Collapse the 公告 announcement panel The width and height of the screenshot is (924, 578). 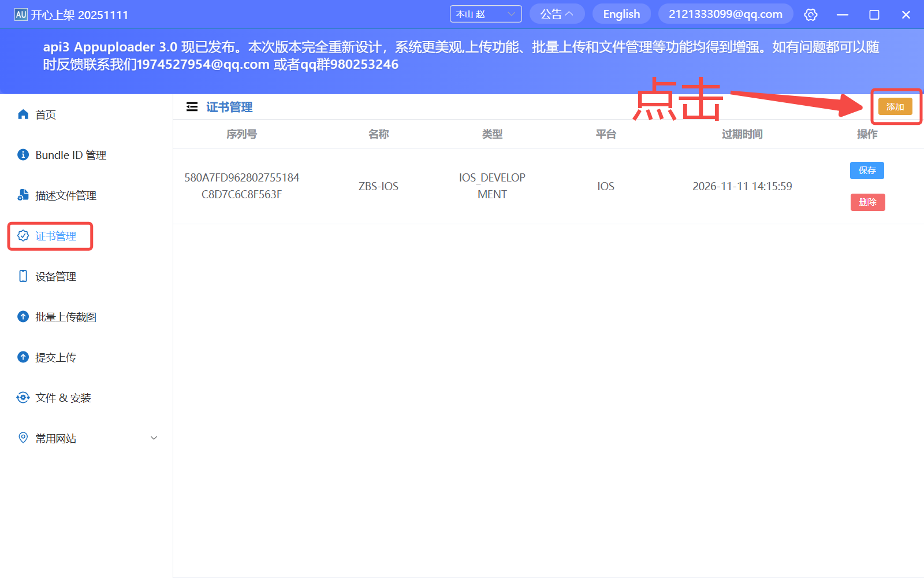pos(556,13)
